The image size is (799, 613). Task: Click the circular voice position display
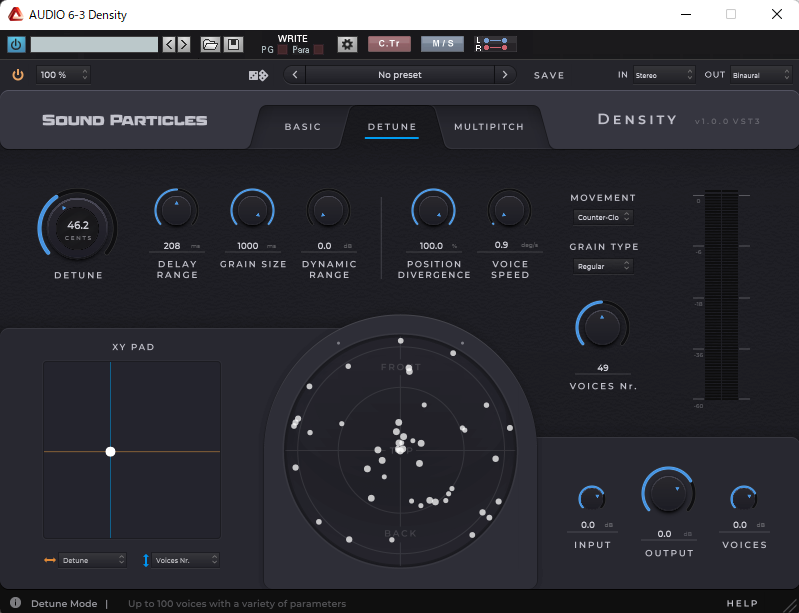point(401,450)
